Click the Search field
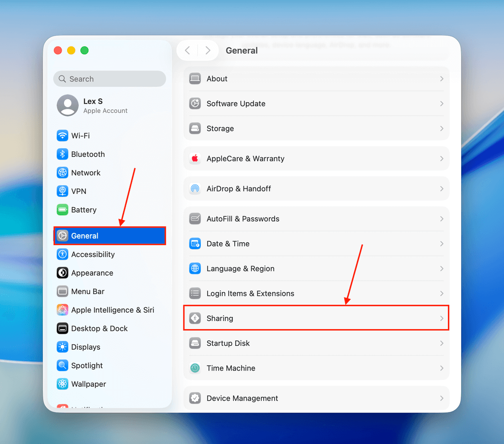This screenshot has height=444, width=504. pos(109,79)
